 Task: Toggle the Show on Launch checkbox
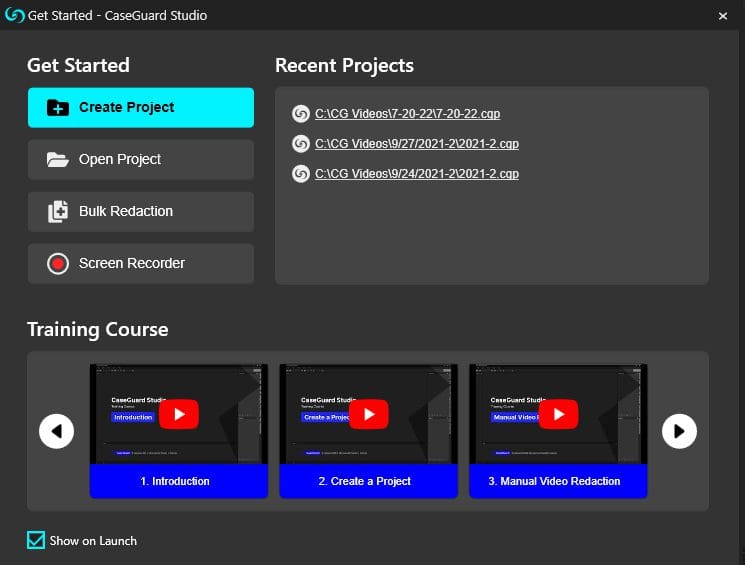[x=36, y=540]
